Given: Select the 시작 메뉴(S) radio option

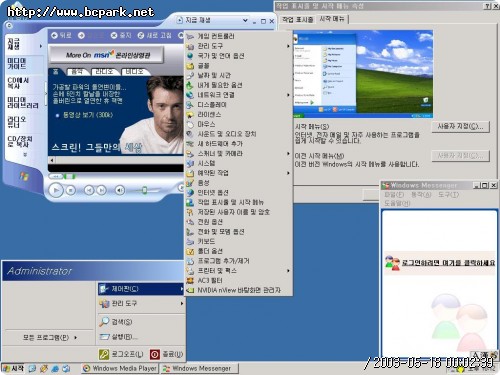Looking at the screenshot, I should click(x=312, y=127).
